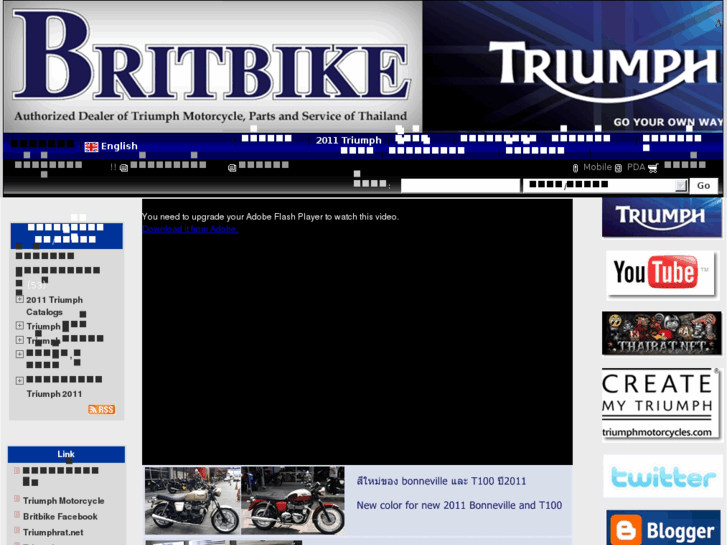Click the gold Bonneville motorcycle thumbnail
727x545 pixels.
193,500
